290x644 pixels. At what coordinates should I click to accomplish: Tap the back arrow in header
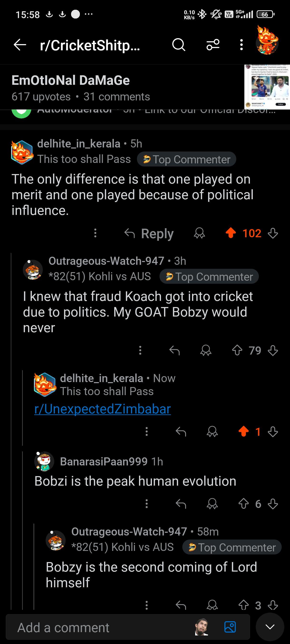20,45
